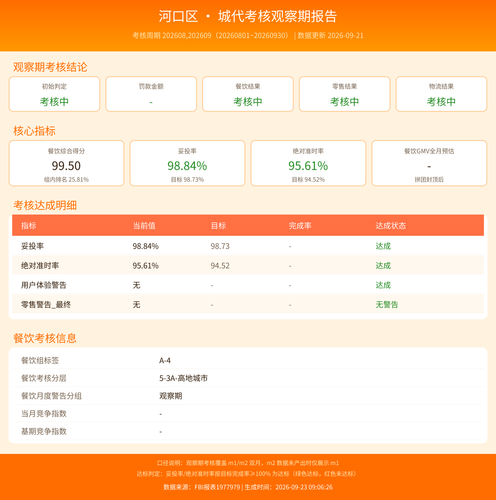Click the 餐饮考核信息 section heading
496x500 pixels.
point(45,338)
